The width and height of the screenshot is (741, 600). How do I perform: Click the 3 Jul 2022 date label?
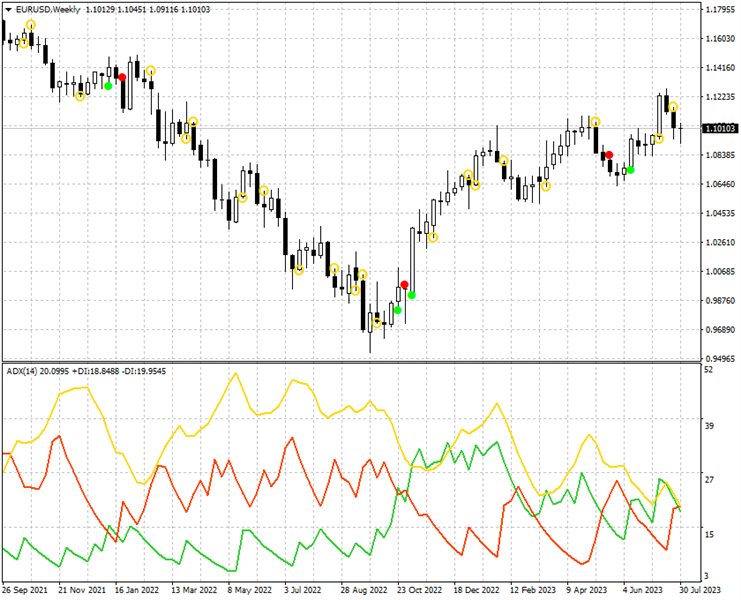point(302,590)
